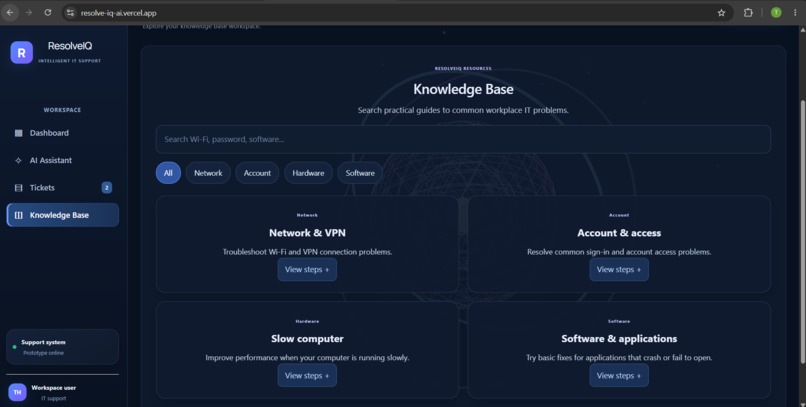Viewport: 806px width, 407px height.
Task: Open the Chrome three-dot menu
Action: point(795,13)
